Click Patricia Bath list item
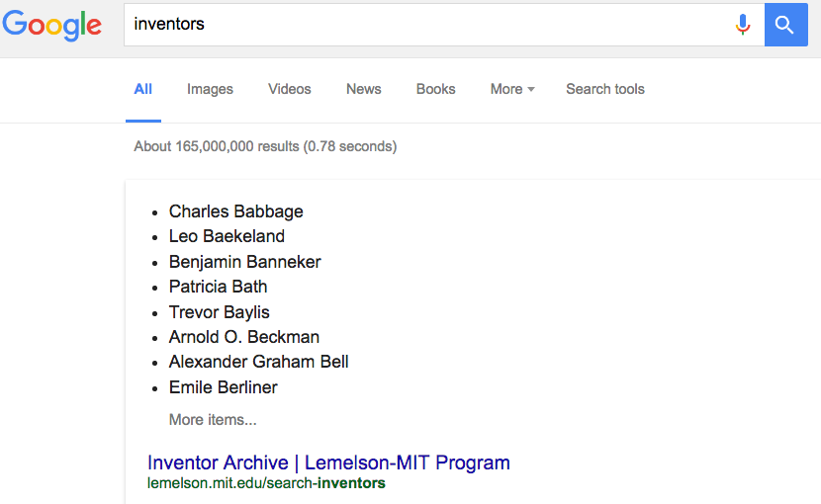Image resolution: width=821 pixels, height=504 pixels. tap(218, 287)
